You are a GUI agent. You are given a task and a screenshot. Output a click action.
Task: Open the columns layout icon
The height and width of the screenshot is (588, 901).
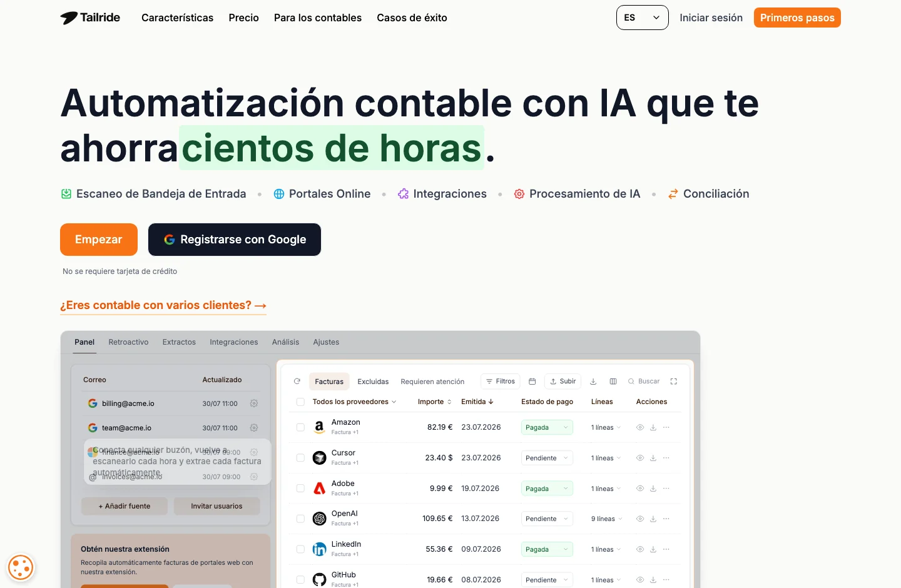pos(613,381)
